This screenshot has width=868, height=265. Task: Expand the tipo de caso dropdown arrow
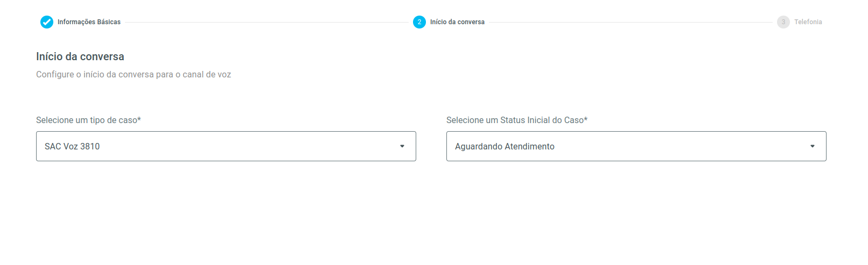[x=402, y=146]
